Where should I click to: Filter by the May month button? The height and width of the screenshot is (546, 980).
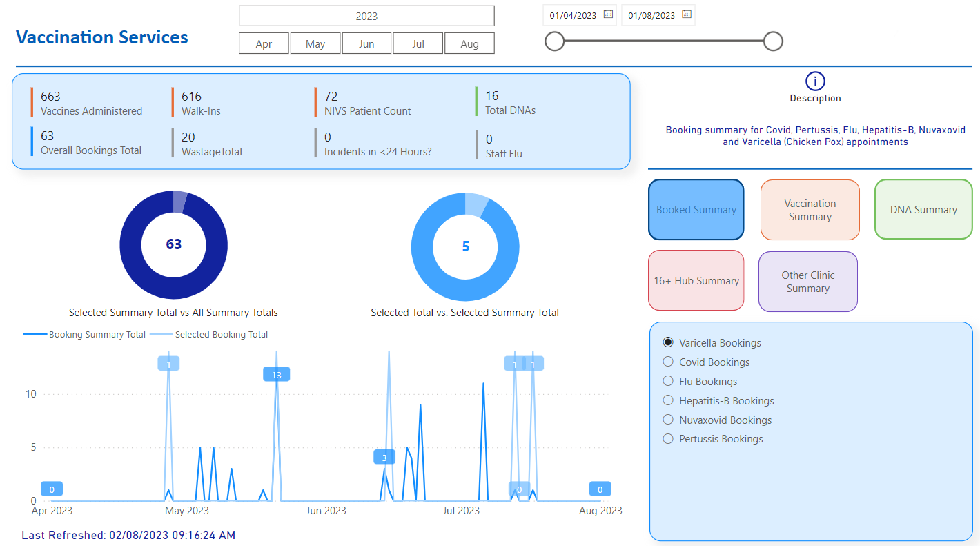pyautogui.click(x=315, y=43)
